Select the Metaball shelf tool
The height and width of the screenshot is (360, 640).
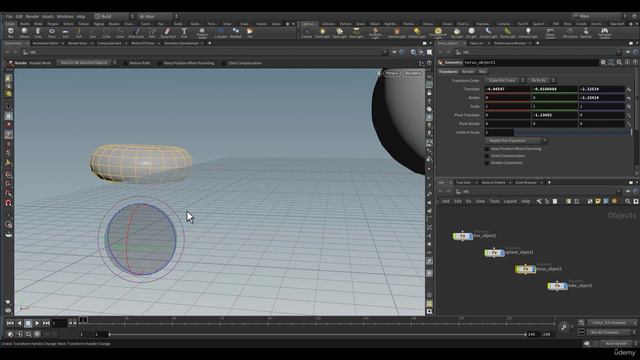coord(236,32)
